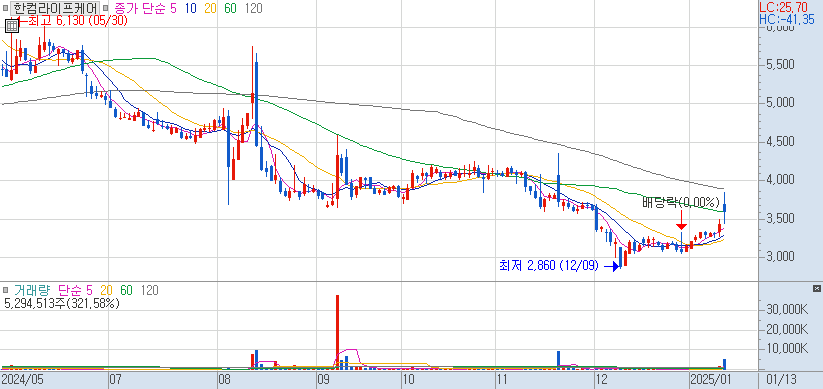
Task: Click the HC:-41.35 value
Action: pyautogui.click(x=787, y=20)
